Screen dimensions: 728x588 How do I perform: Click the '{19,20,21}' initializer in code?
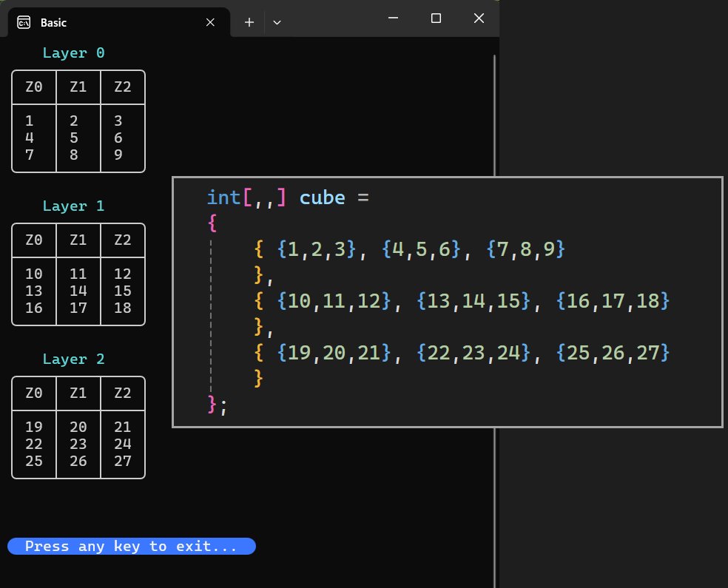(334, 354)
